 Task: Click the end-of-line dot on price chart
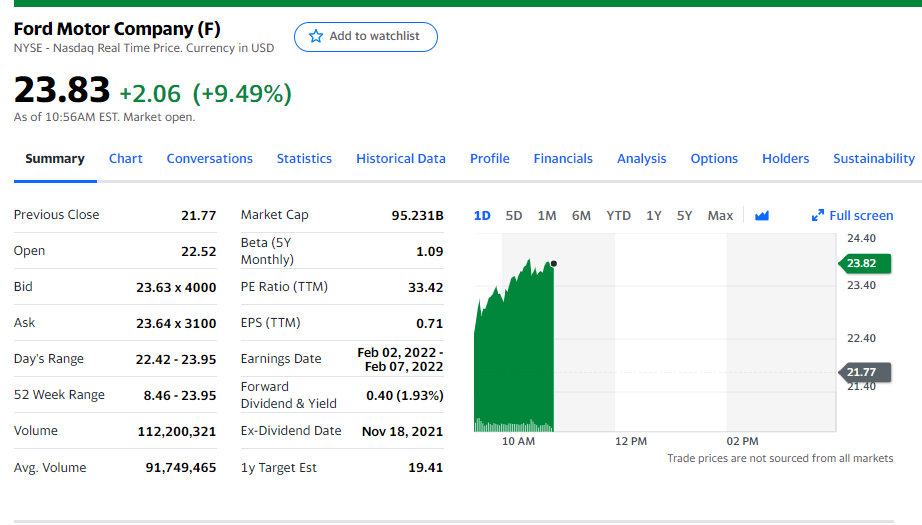553,264
